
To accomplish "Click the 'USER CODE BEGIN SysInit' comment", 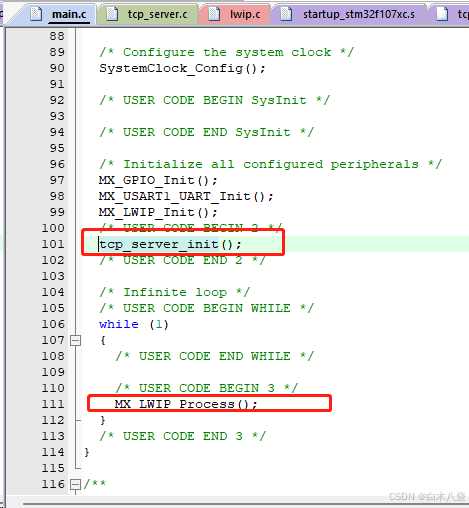I will (x=215, y=100).
